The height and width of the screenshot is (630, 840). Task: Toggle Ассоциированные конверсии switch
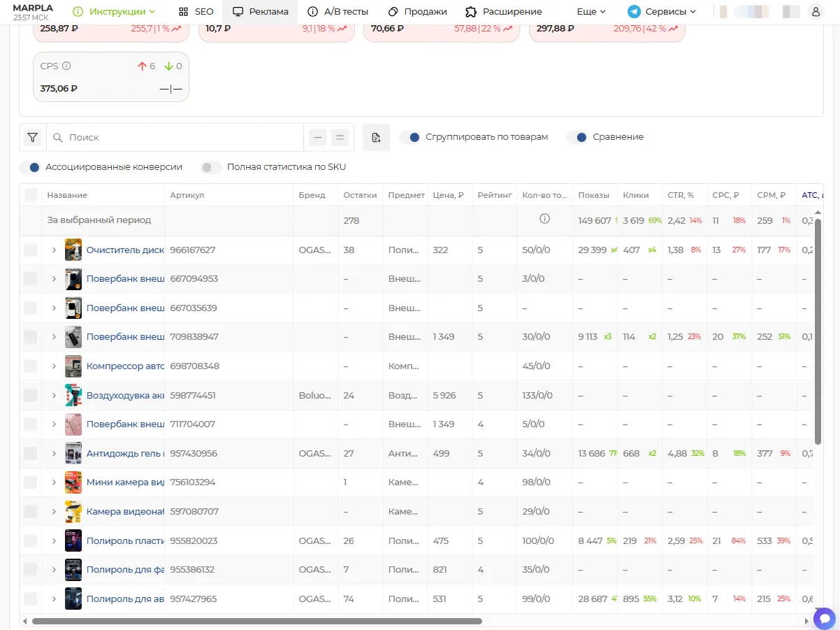coord(29,167)
